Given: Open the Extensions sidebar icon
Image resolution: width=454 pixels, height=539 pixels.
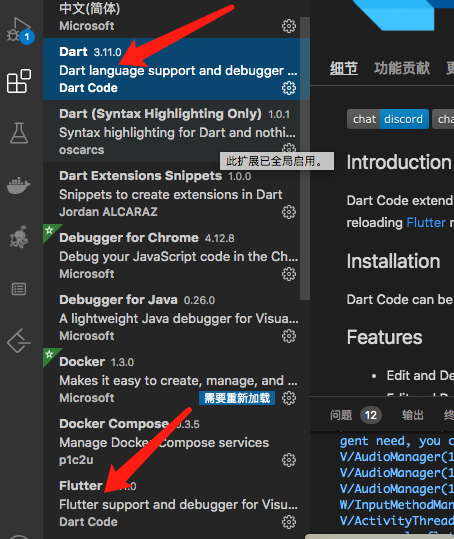Looking at the screenshot, I should 19,81.
